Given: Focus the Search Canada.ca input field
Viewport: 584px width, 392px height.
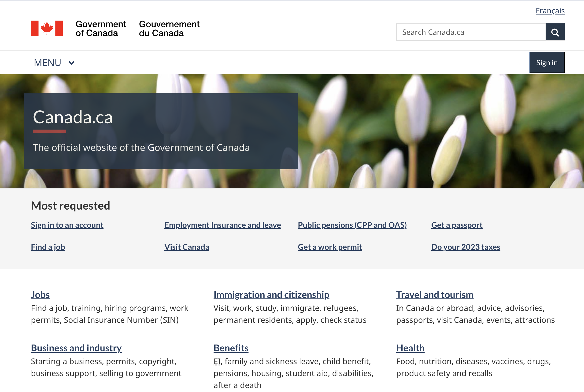Looking at the screenshot, I should click(x=471, y=32).
